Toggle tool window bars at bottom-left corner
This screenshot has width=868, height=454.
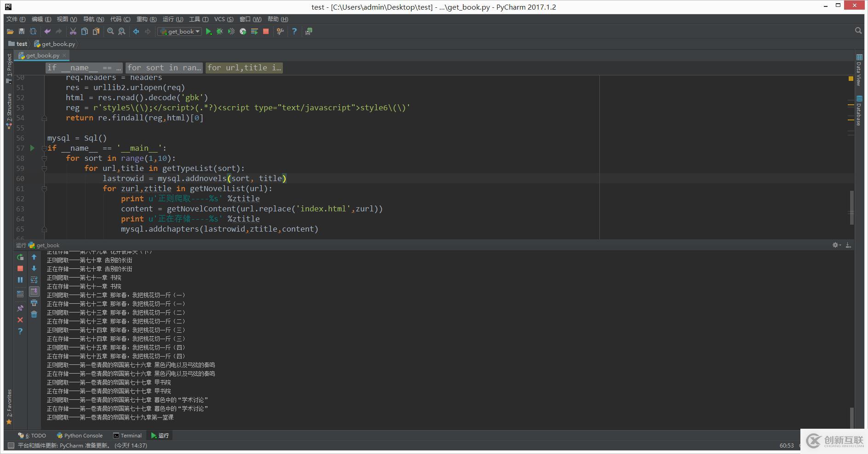click(x=11, y=445)
